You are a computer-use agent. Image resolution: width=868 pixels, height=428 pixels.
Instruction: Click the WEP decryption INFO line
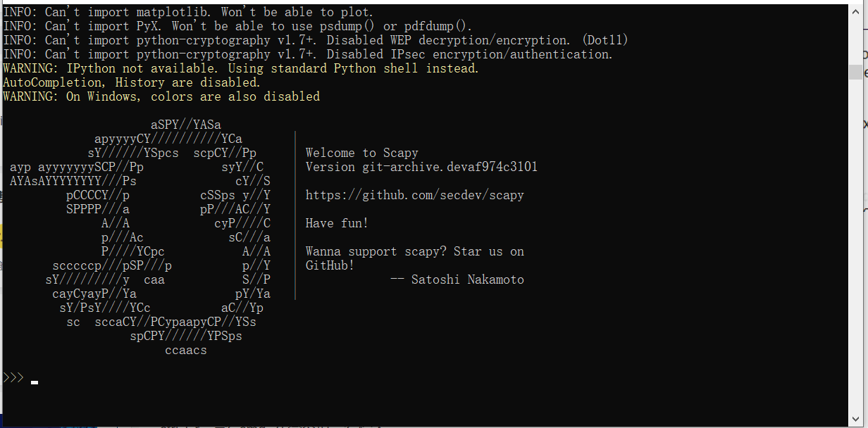(316, 40)
